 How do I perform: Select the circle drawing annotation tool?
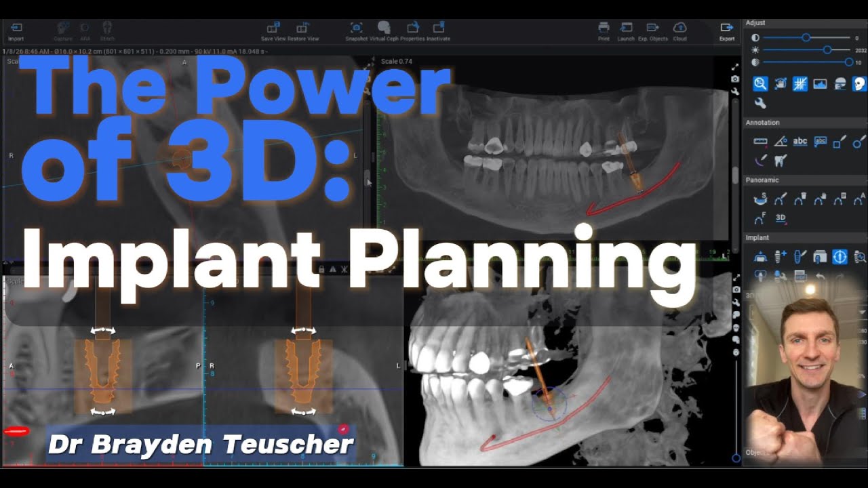[859, 142]
